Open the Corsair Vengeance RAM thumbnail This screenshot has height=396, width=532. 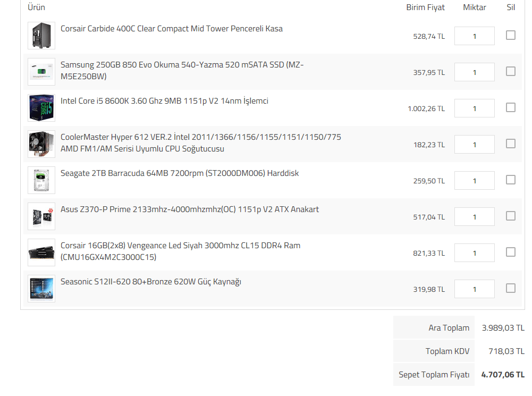(41, 252)
